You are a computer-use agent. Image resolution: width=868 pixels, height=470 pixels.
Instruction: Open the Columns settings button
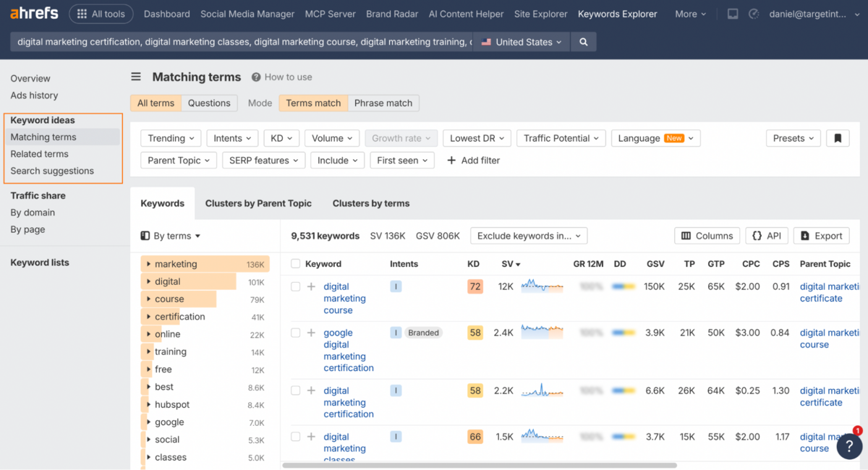707,236
